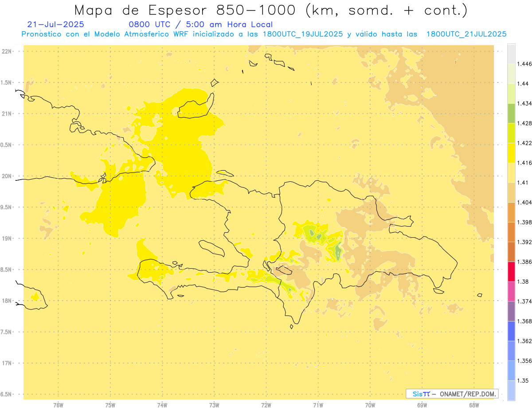Click the date label "21-Jul-2025"
532x411 pixels.
[55, 24]
